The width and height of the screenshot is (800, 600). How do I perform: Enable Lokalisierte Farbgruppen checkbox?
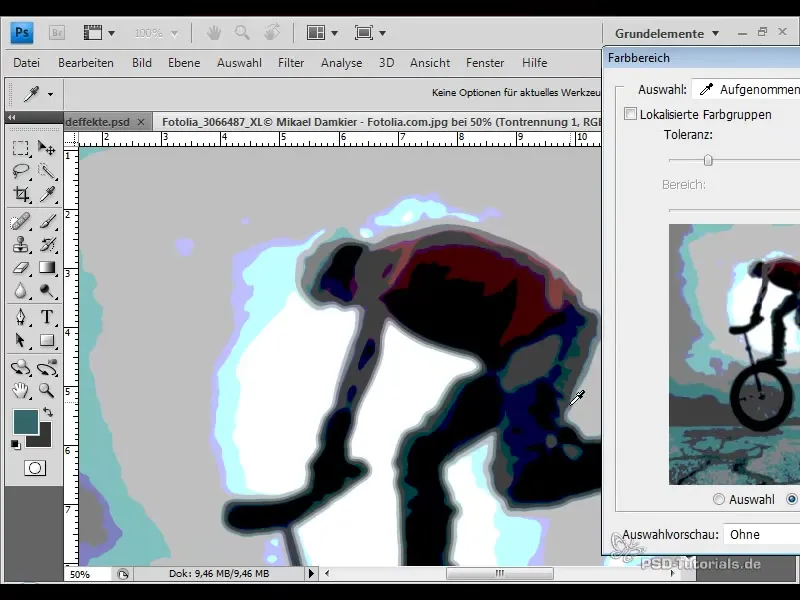(631, 114)
